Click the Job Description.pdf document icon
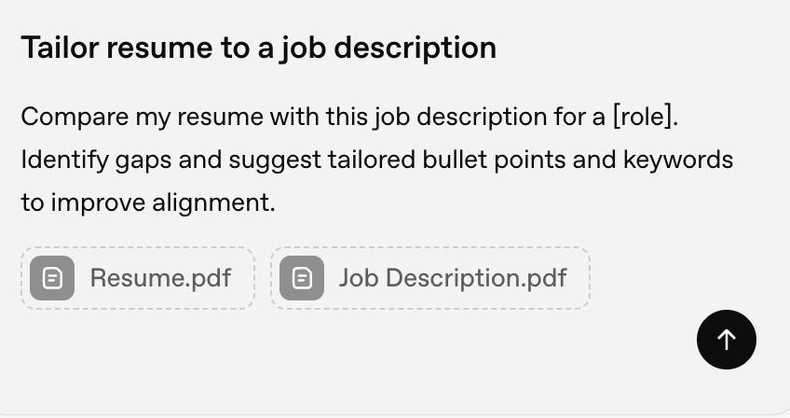790x418 pixels. pos(302,278)
